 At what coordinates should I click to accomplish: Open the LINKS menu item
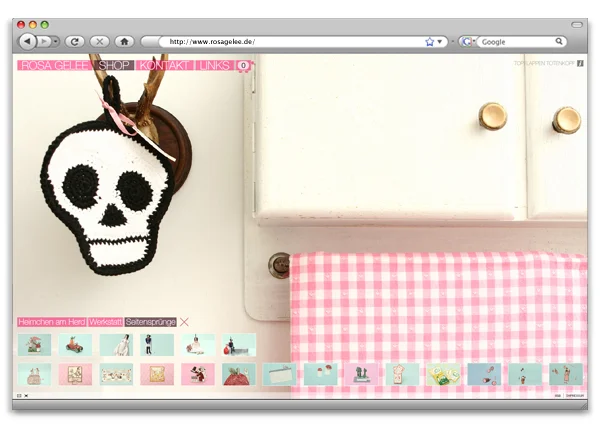pos(214,66)
